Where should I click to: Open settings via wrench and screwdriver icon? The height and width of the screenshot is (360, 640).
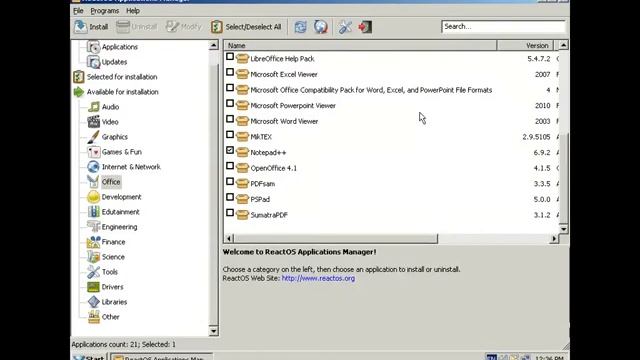point(345,27)
